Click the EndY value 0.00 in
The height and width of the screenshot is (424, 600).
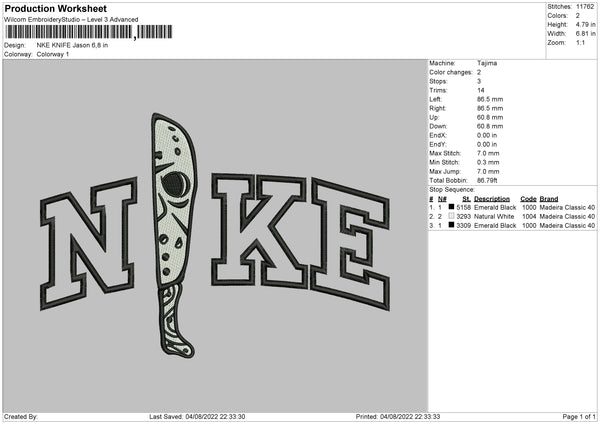(487, 145)
